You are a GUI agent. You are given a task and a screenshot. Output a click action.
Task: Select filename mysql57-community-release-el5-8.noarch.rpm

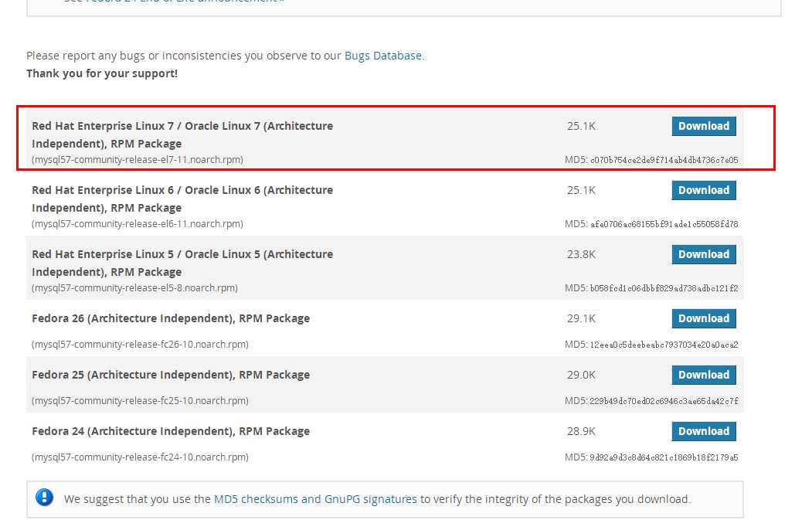point(134,288)
